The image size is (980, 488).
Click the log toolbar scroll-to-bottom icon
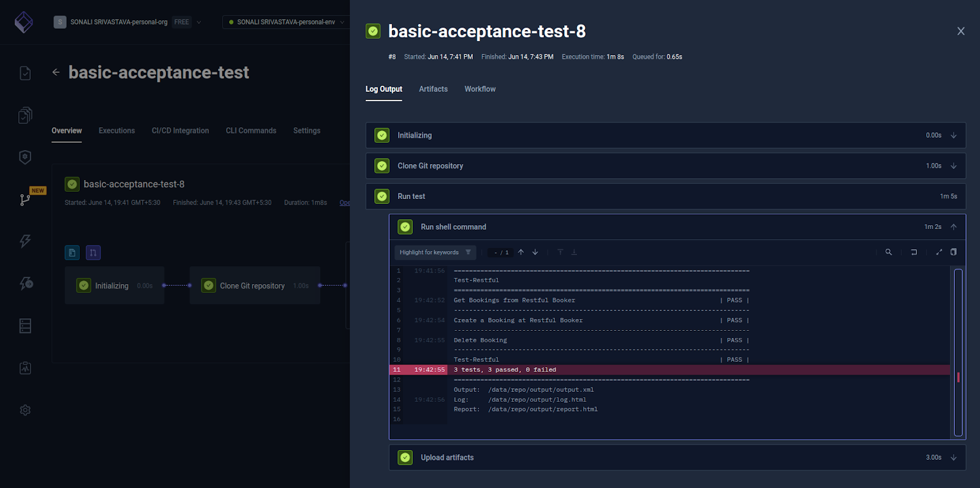tap(574, 252)
